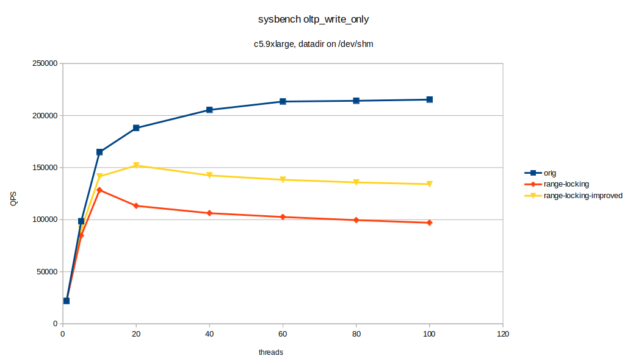Click the range-locking-improved legend triangle marker
Screen dimensions: 625x364
[532, 196]
